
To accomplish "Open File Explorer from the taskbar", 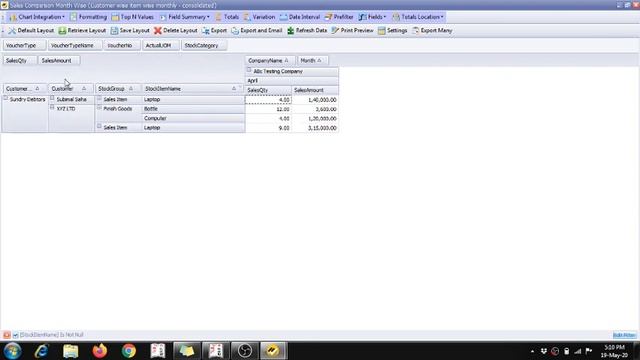I will (71, 351).
